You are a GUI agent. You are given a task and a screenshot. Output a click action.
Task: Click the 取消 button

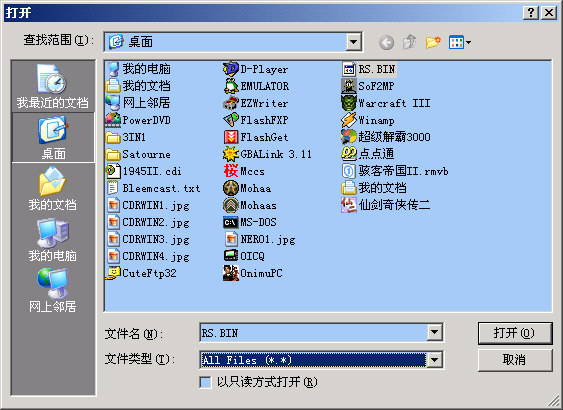[x=515, y=360]
